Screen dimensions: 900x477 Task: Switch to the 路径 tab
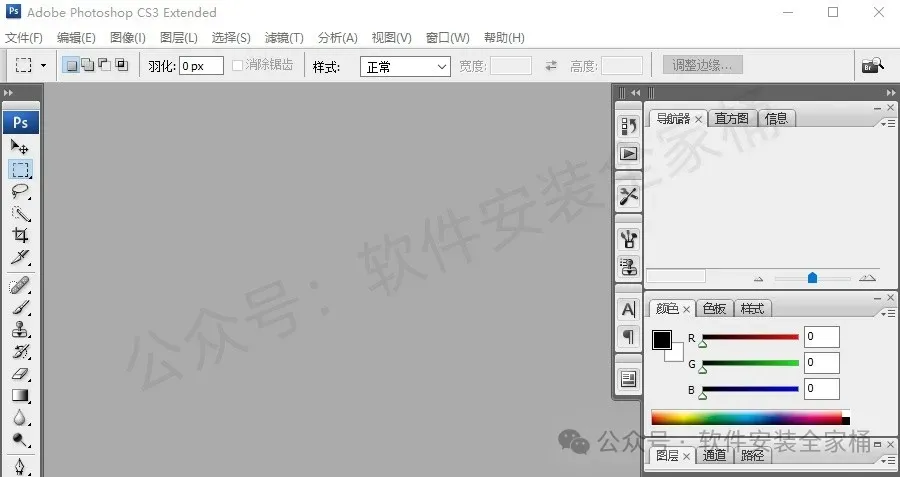752,455
